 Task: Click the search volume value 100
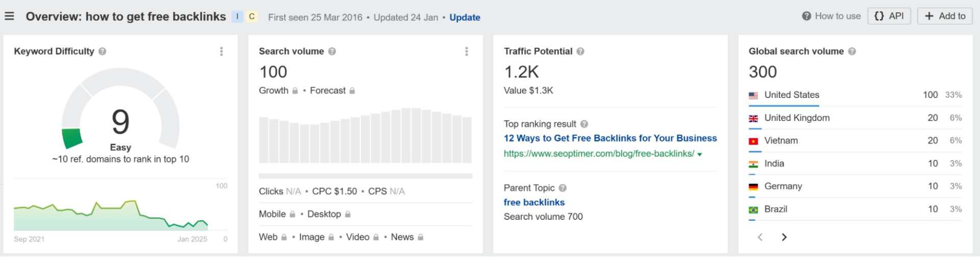click(x=273, y=72)
